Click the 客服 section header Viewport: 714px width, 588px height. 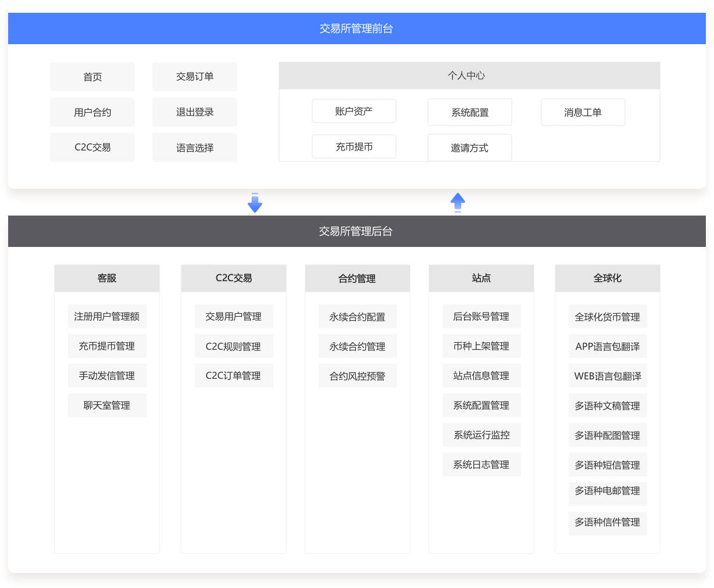pos(106,278)
